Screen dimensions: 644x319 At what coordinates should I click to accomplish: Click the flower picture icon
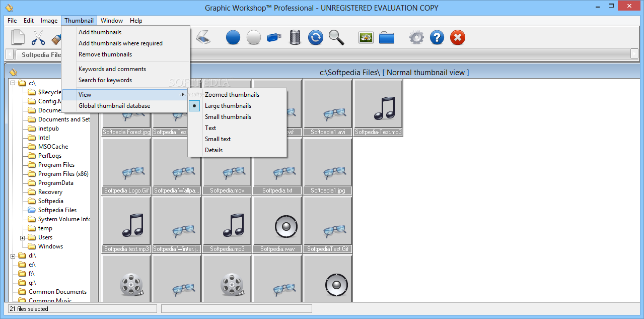tap(366, 37)
